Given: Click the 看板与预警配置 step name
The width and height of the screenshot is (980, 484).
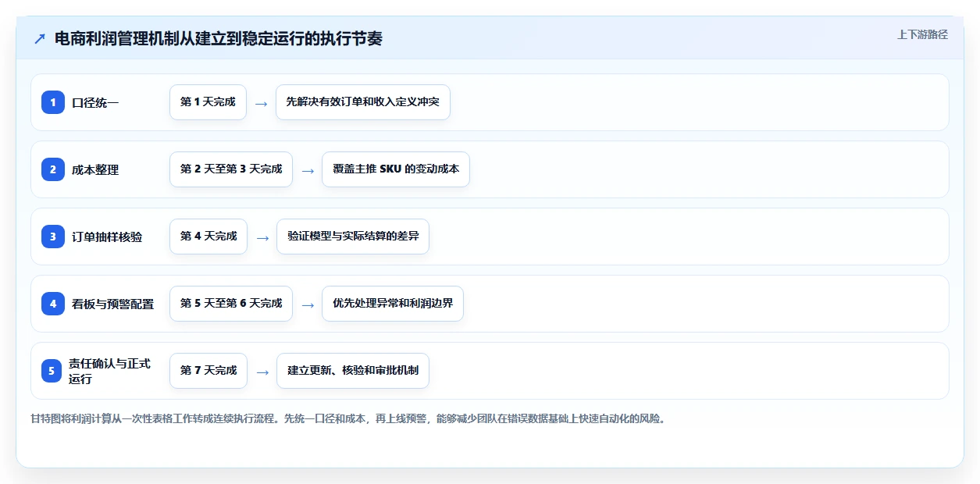Looking at the screenshot, I should (113, 304).
